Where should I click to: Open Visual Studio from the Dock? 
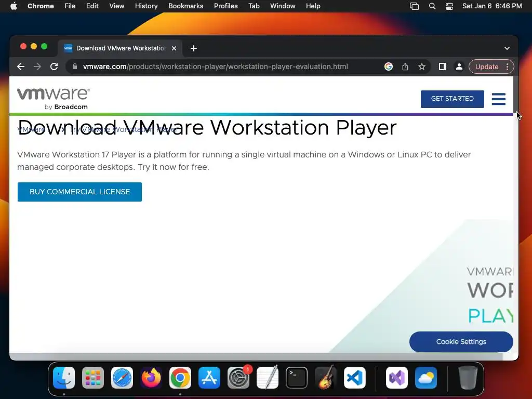(397, 378)
